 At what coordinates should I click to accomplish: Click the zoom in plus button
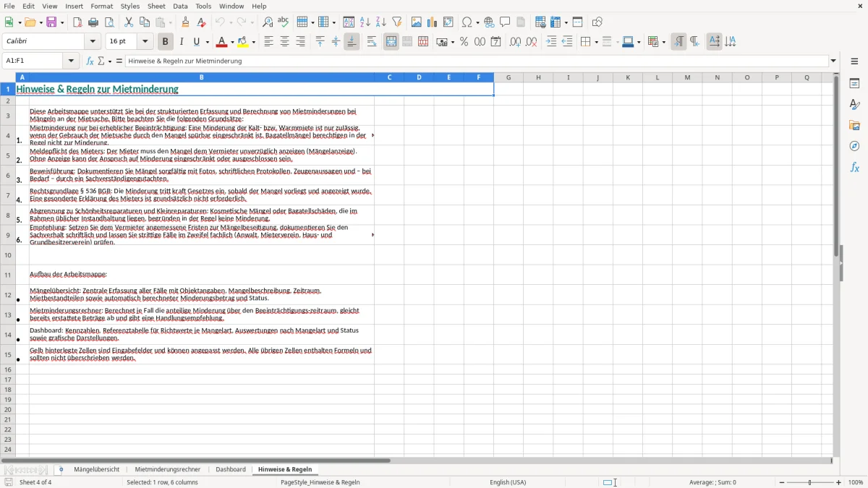pyautogui.click(x=839, y=482)
